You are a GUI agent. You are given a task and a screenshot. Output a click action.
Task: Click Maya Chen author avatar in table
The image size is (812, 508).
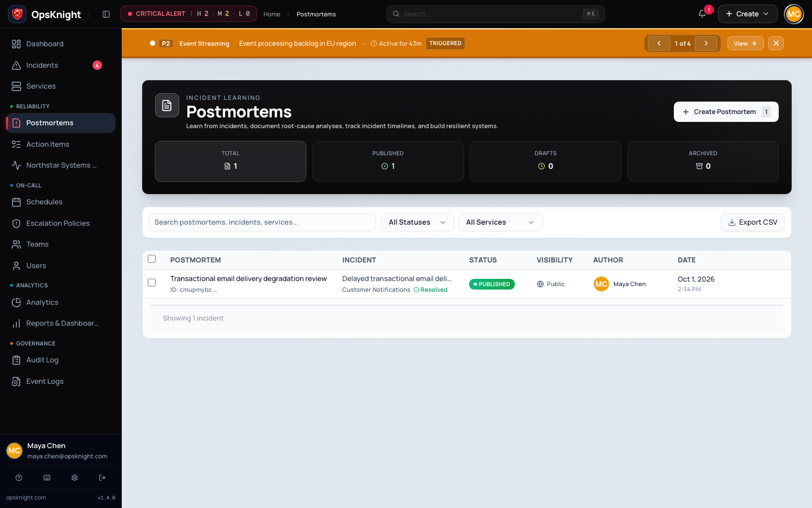coord(601,284)
